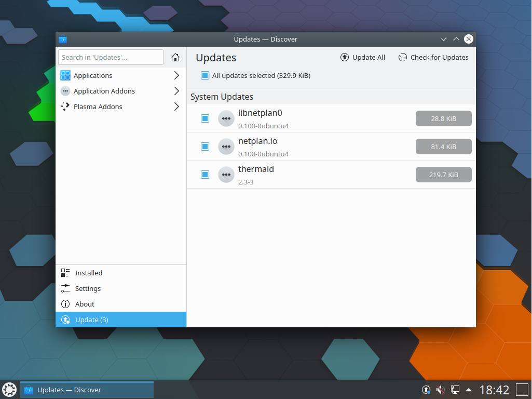Click the show desktop icon in the panel

(x=522, y=390)
